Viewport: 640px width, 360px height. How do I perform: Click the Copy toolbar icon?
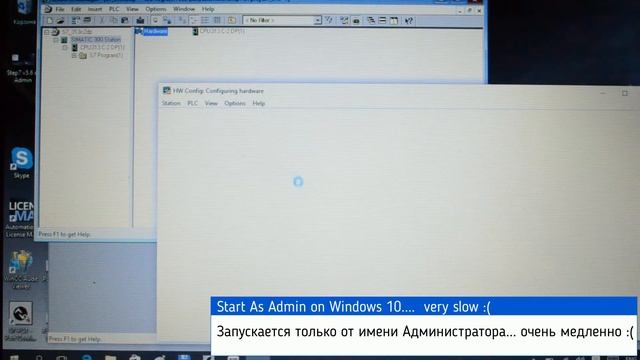click(x=113, y=20)
